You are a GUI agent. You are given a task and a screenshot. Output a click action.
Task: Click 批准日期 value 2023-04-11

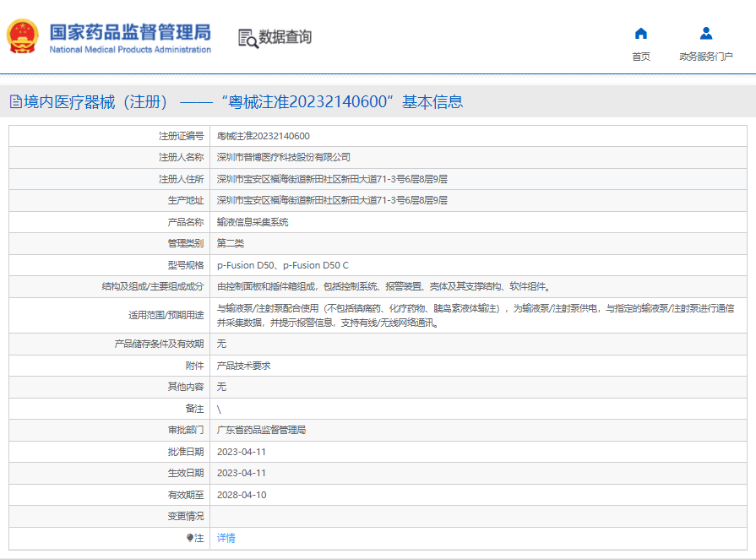241,452
